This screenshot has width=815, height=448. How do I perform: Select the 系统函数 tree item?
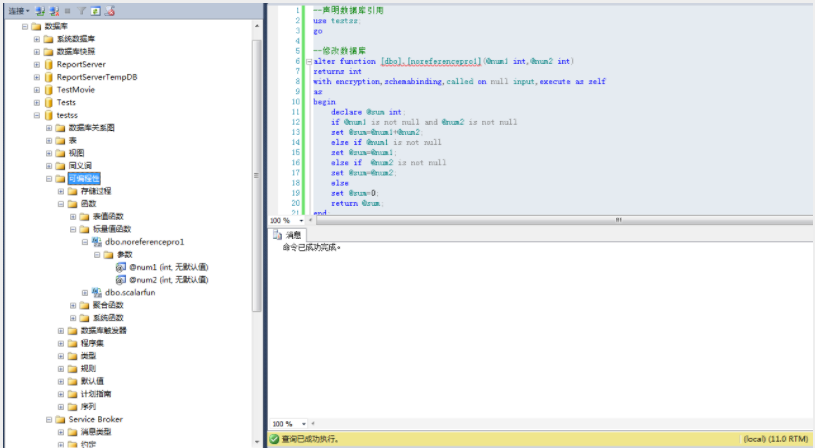pyautogui.click(x=108, y=318)
